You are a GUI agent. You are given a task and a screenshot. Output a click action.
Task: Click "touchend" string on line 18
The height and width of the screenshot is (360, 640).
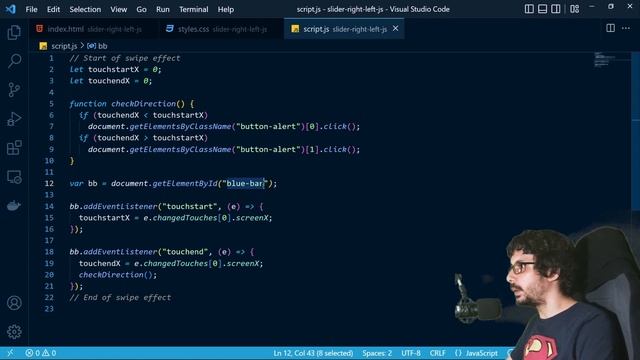[185, 252]
